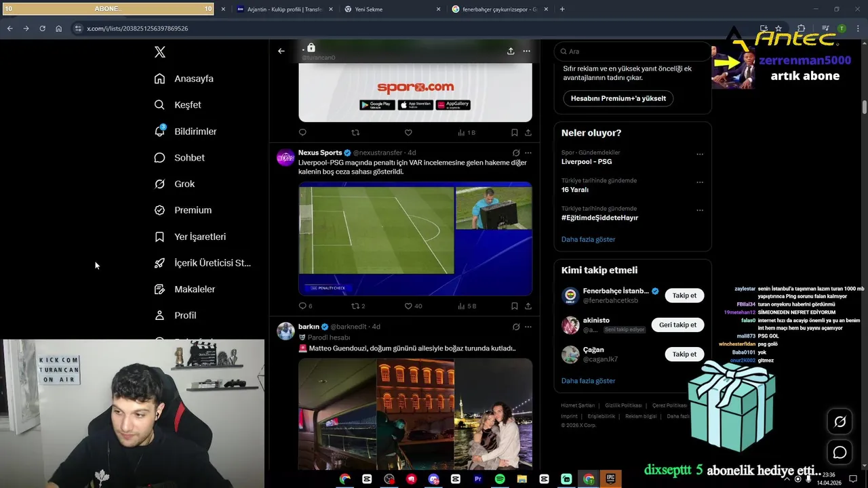Open Liverpool - PSG trend

[x=587, y=162]
